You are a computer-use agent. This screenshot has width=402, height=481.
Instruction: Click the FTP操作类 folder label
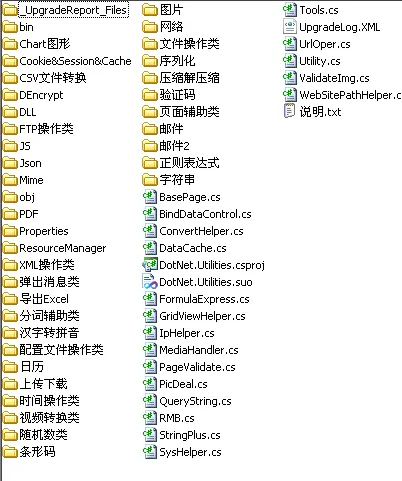tap(46, 129)
